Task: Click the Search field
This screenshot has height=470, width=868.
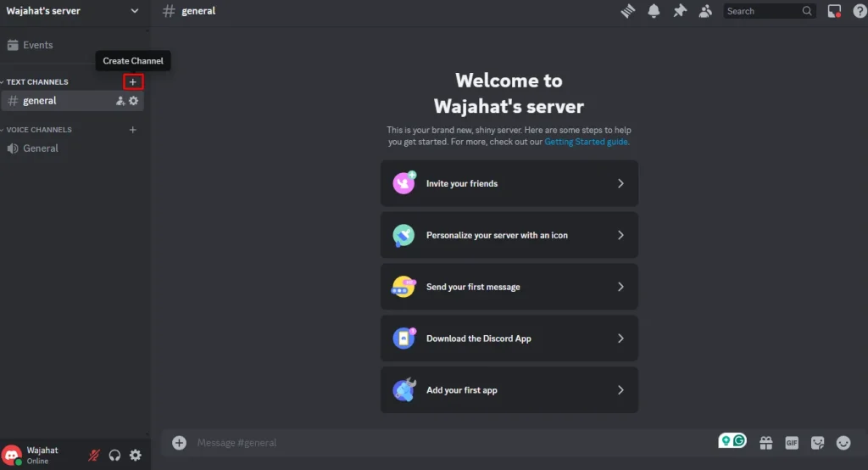Action: pos(770,11)
